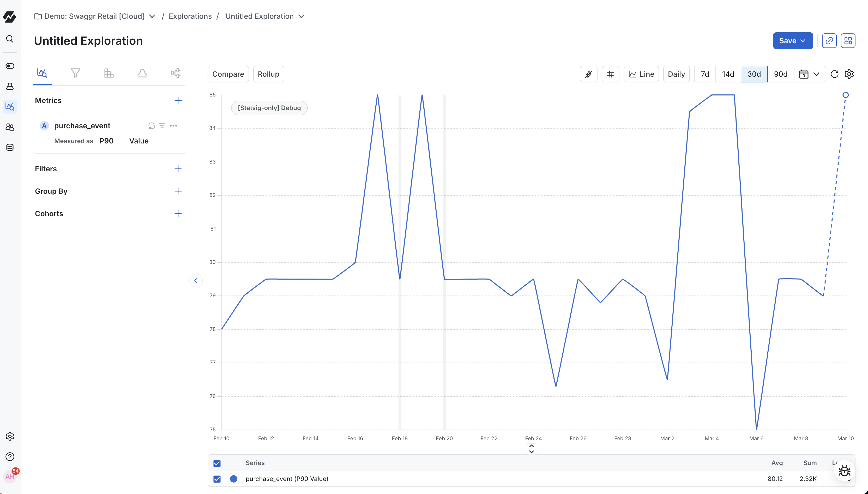Viewport: 868px width, 494px height.
Task: Select the bar chart panel tab
Action: pyautogui.click(x=108, y=73)
